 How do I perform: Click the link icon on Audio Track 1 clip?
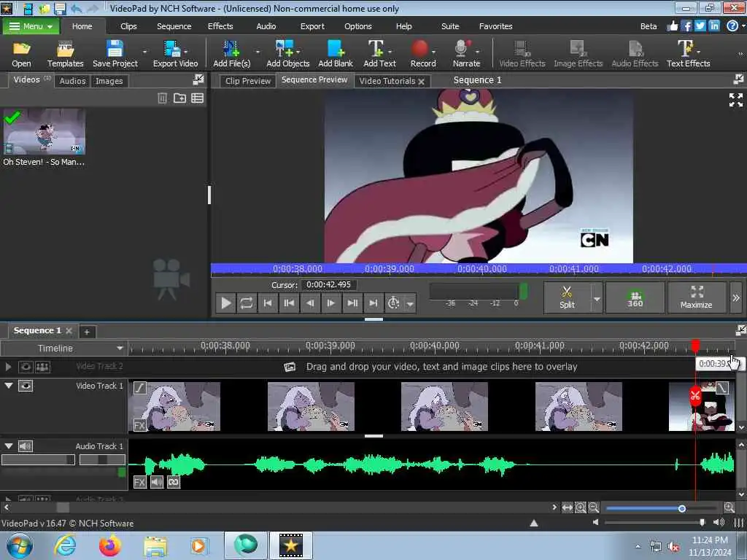[174, 482]
